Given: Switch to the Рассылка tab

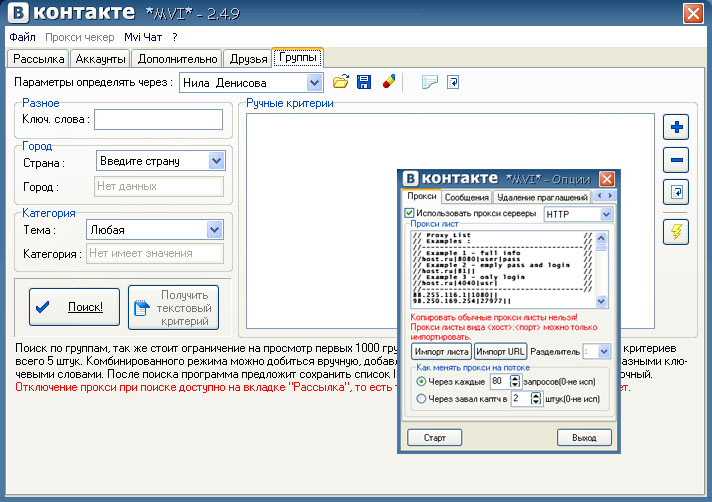Looking at the screenshot, I should [39, 59].
